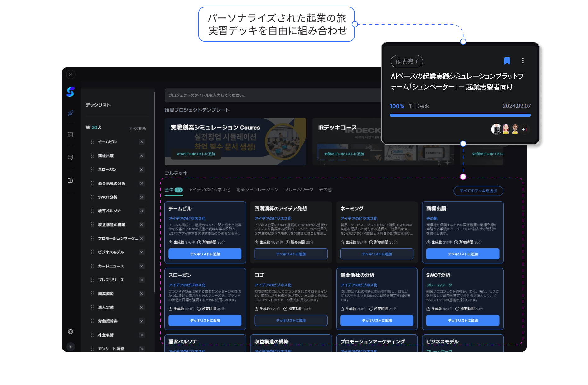Open the chat messages icon in sidebar

pos(71,157)
